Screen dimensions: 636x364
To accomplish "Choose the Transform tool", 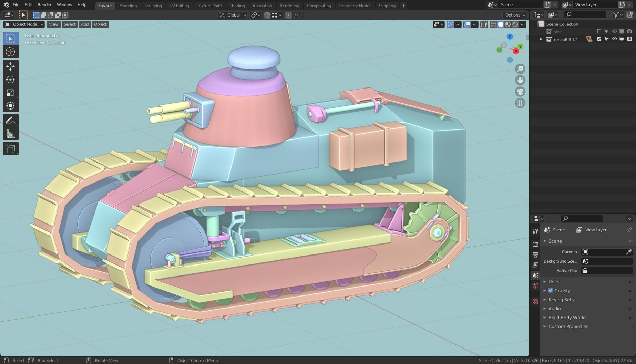I will [x=10, y=106].
